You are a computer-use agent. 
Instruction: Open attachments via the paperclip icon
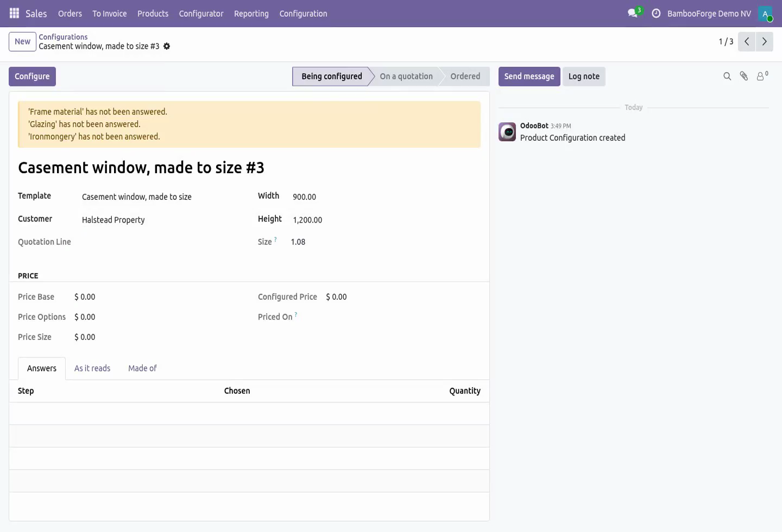744,77
